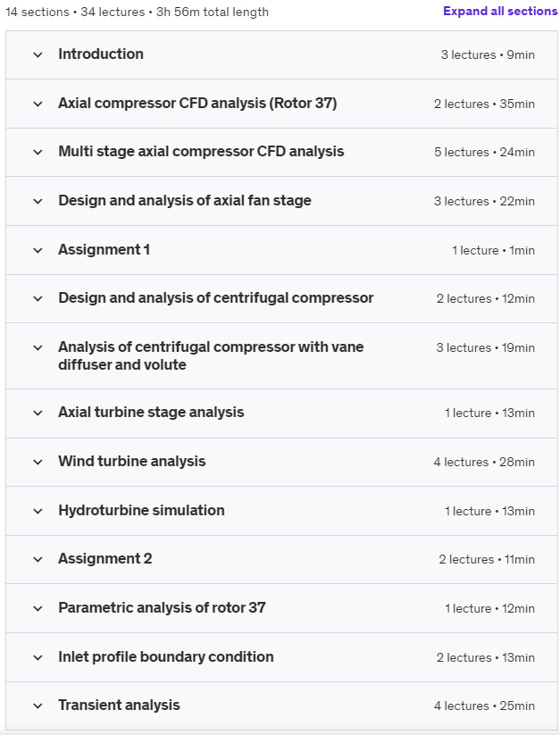The width and height of the screenshot is (560, 735).
Task: Click '4 lectures • 25min' on Transient analysis
Action: 484,706
